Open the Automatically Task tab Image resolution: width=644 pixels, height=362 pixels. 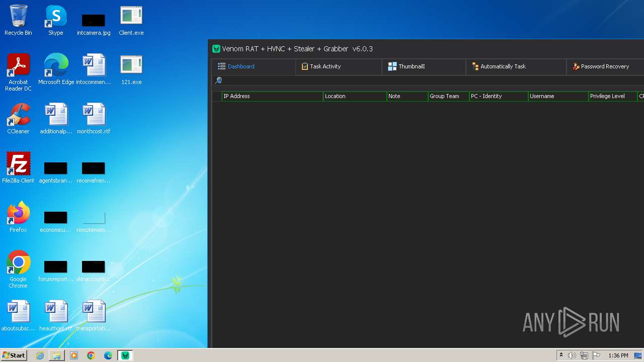coord(516,66)
